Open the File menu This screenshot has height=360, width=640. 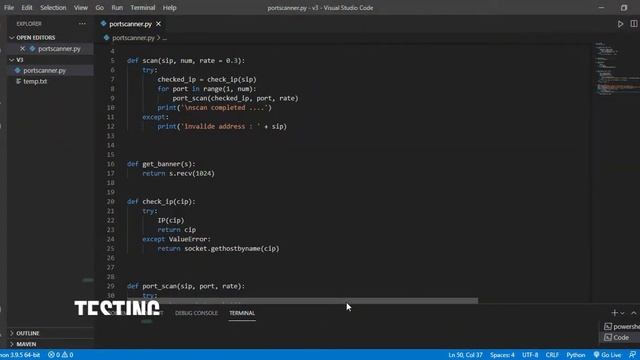pos(9,8)
